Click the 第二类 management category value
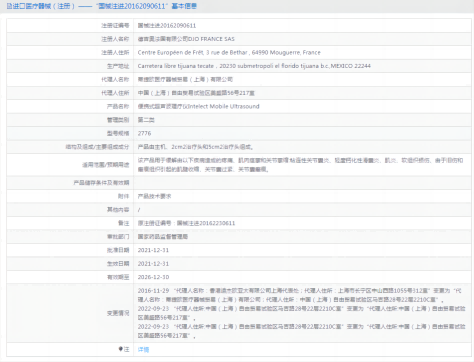The image size is (474, 362). pyautogui.click(x=146, y=120)
